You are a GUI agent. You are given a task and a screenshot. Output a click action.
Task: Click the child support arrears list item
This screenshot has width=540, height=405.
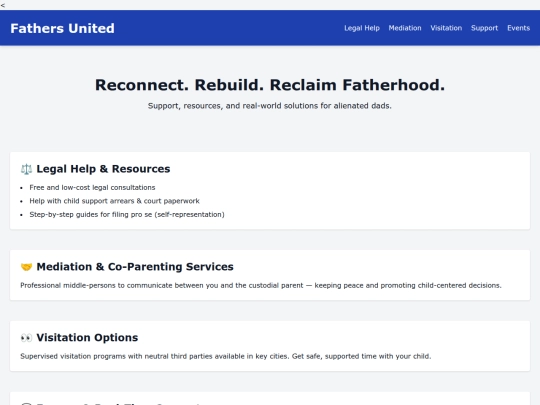(x=114, y=201)
